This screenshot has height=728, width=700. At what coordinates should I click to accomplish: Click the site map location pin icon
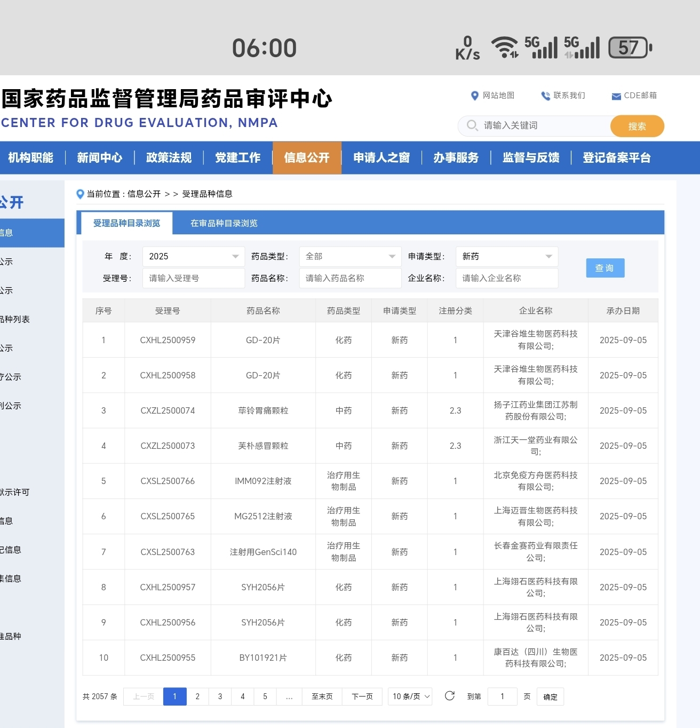point(474,96)
